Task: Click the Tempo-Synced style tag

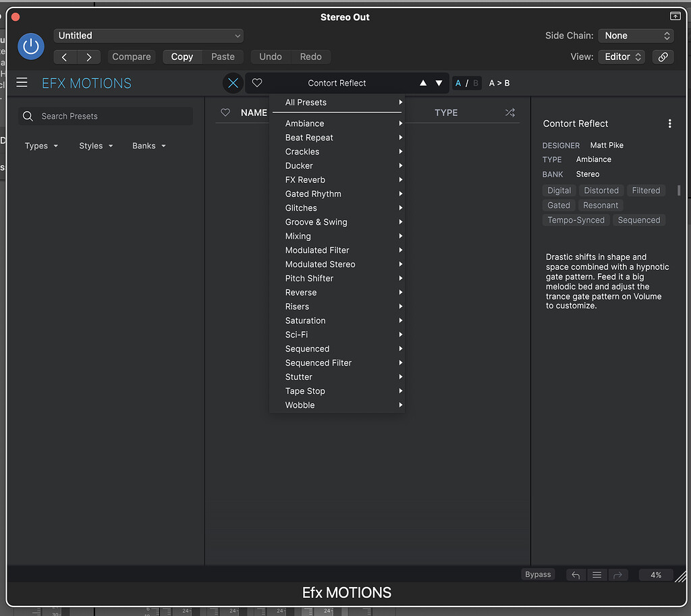Action: coord(576,220)
